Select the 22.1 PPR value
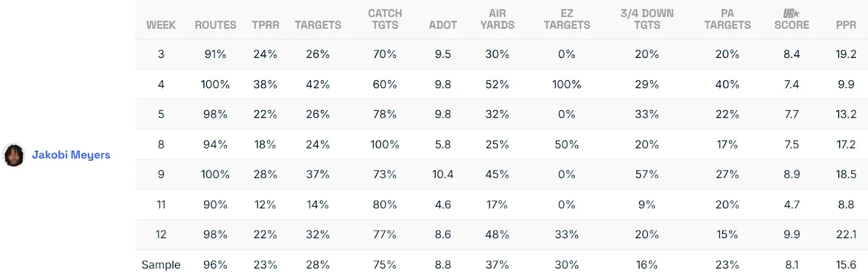Screen dimensions: 868x275 [846, 234]
